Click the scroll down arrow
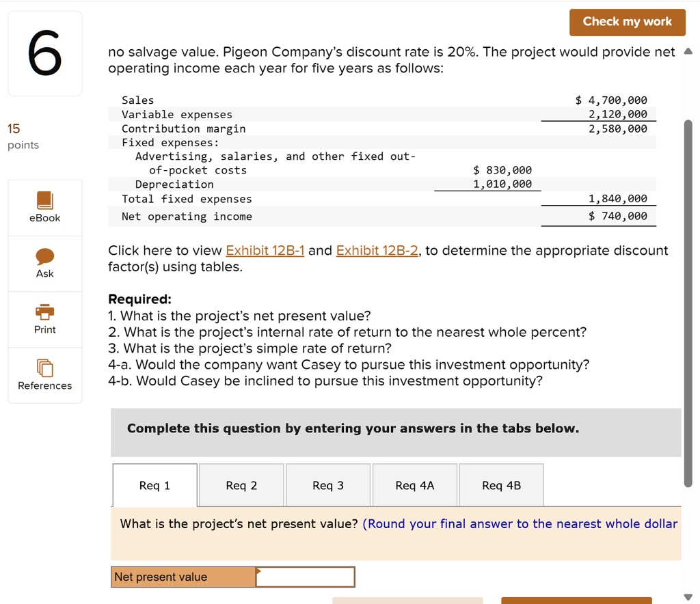700x604 pixels. click(688, 597)
